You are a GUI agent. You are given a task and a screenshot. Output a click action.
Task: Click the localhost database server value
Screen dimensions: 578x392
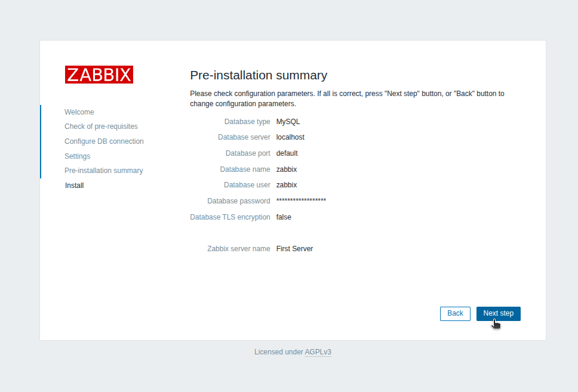(290, 137)
